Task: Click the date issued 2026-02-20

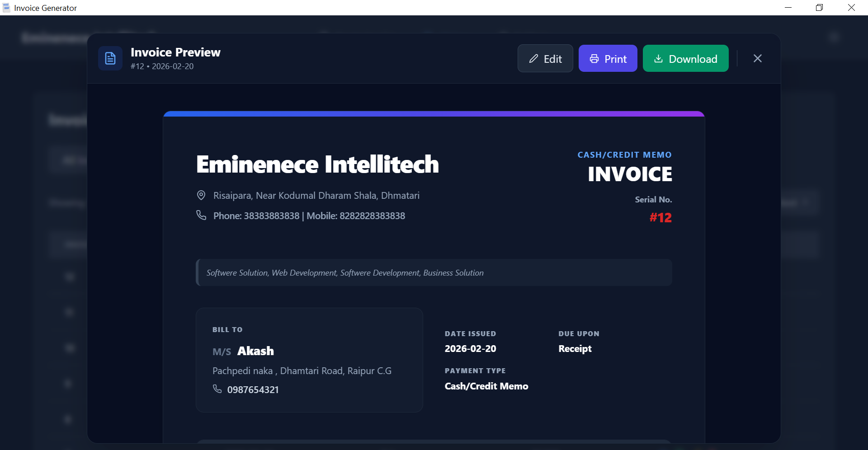Action: (x=470, y=348)
